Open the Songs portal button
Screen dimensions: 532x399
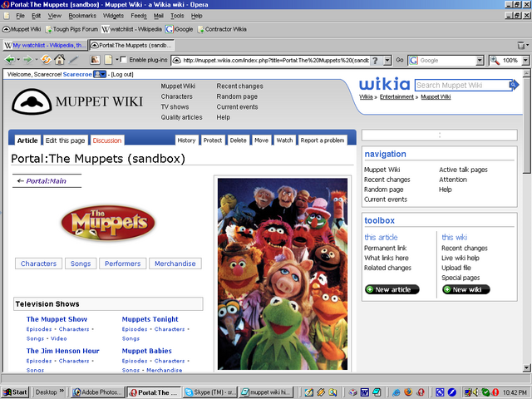[81, 264]
